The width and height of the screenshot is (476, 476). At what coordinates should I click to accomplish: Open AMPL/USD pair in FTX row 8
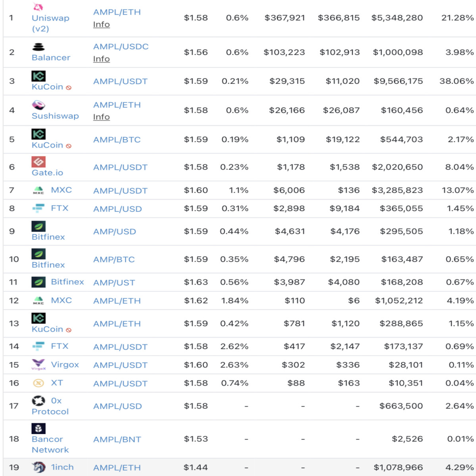point(117,209)
